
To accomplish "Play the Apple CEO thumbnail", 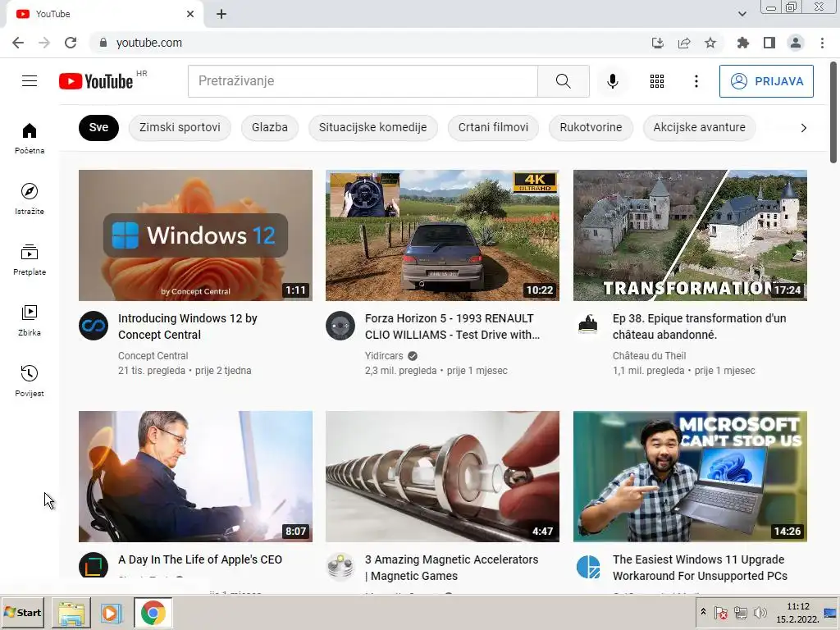I will (x=195, y=477).
